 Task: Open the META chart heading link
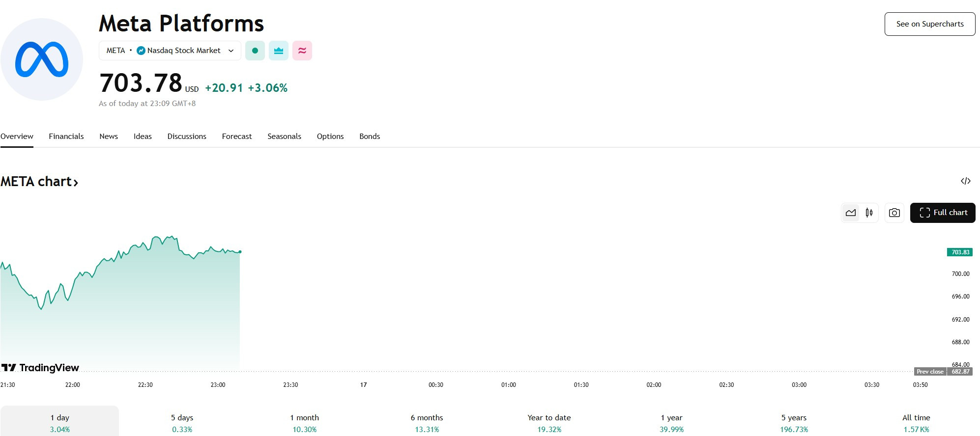pos(39,182)
